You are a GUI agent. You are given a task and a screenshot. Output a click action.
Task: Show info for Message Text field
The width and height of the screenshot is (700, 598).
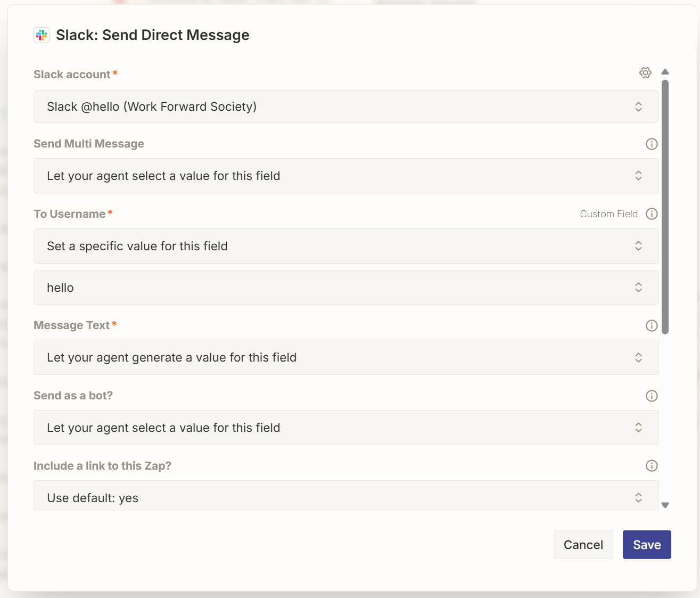click(x=652, y=325)
